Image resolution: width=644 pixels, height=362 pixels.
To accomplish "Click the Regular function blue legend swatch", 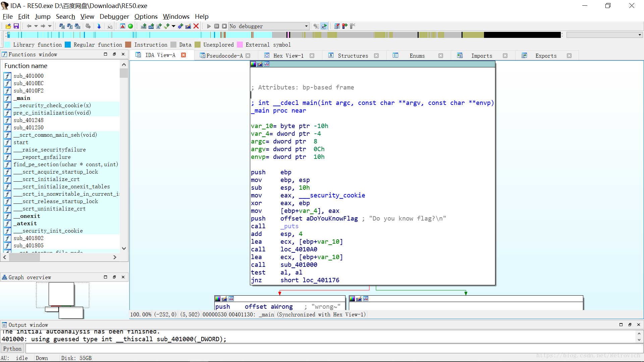I will coord(68,45).
